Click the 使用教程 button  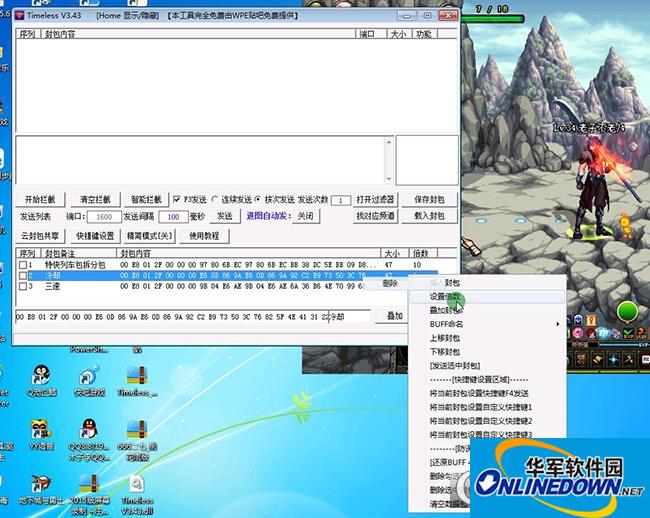pos(204,236)
